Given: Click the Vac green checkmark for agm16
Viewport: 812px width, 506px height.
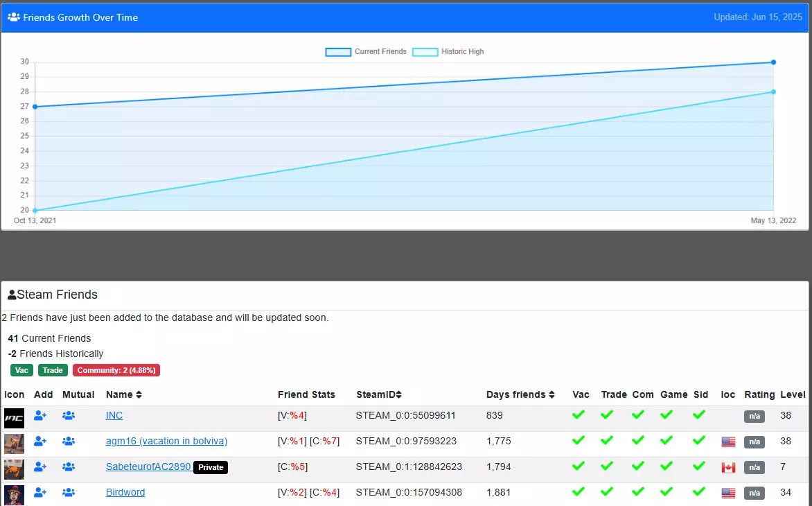Looking at the screenshot, I should tap(579, 440).
